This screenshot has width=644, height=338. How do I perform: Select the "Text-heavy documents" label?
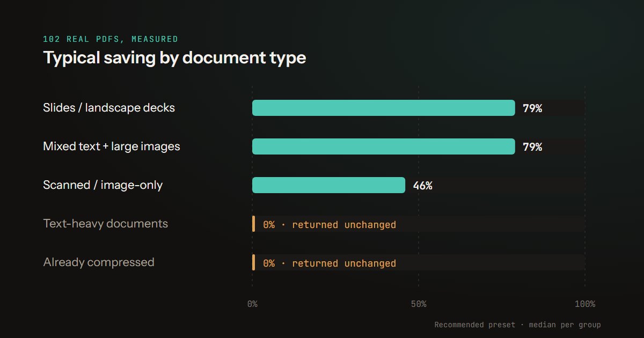(x=106, y=224)
